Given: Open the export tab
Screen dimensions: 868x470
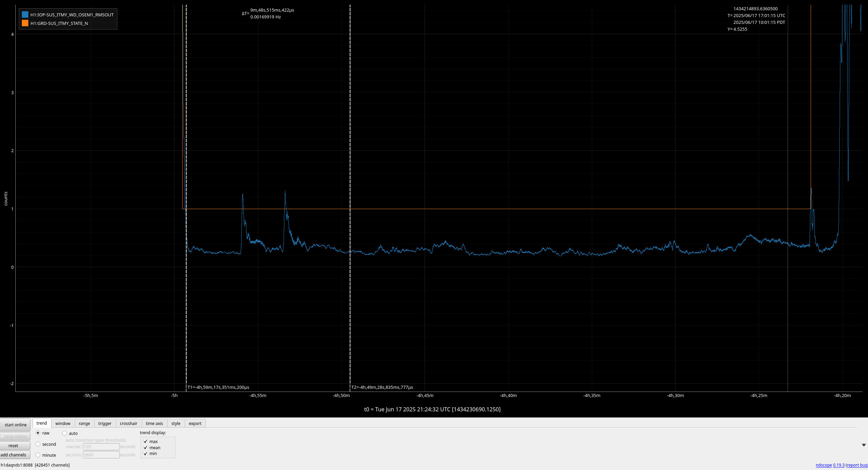Looking at the screenshot, I should click(195, 423).
